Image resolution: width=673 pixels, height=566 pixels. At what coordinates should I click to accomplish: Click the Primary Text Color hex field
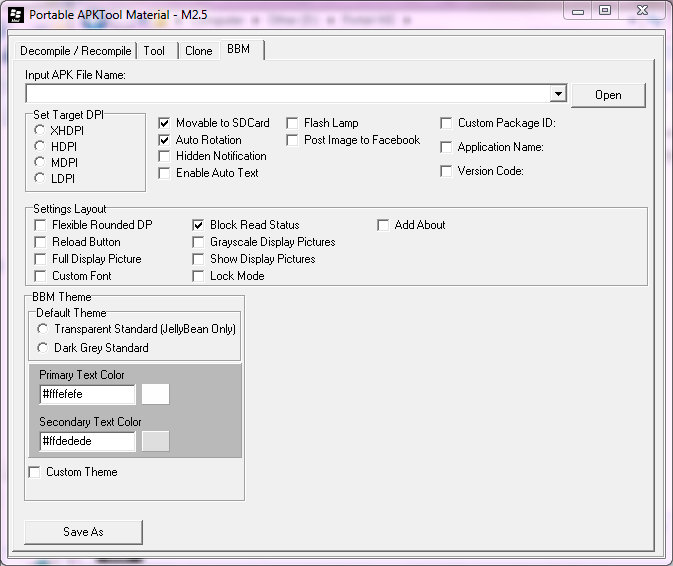[88, 394]
